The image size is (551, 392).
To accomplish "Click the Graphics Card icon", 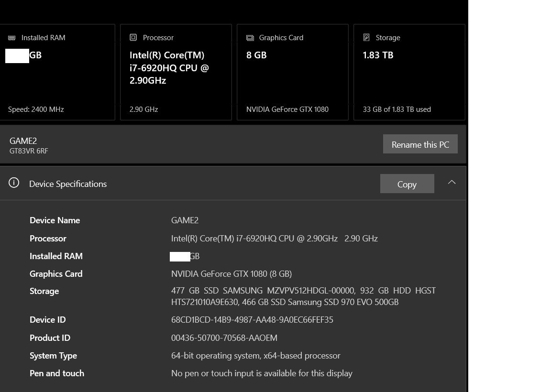I will tap(250, 38).
